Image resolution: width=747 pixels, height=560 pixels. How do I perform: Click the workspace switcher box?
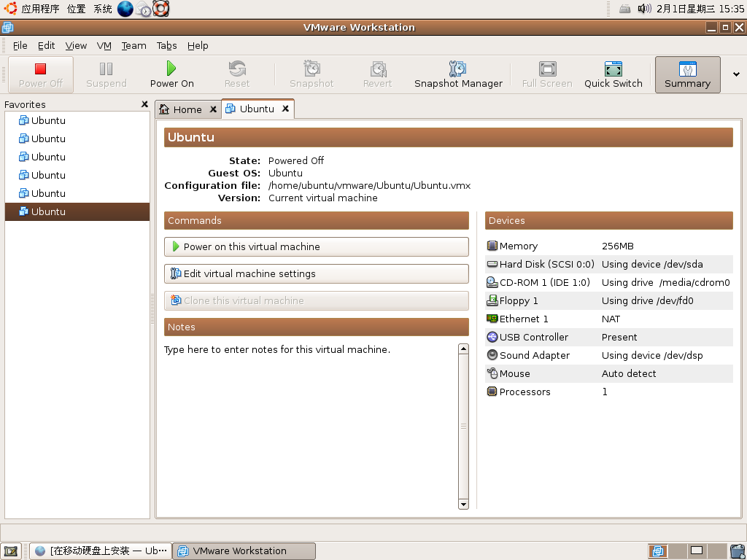tap(697, 551)
